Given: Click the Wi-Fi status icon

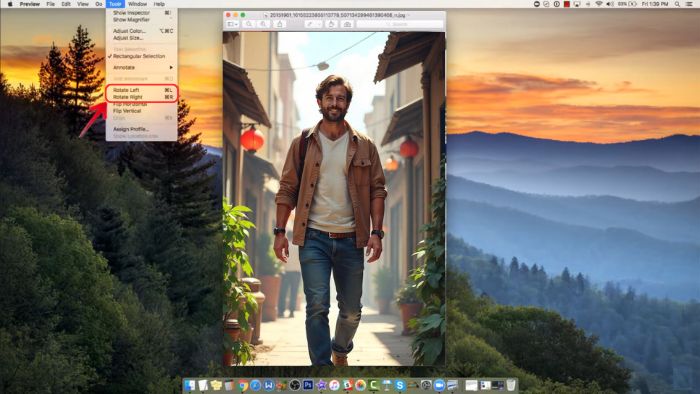Looking at the screenshot, I should pos(599,4).
